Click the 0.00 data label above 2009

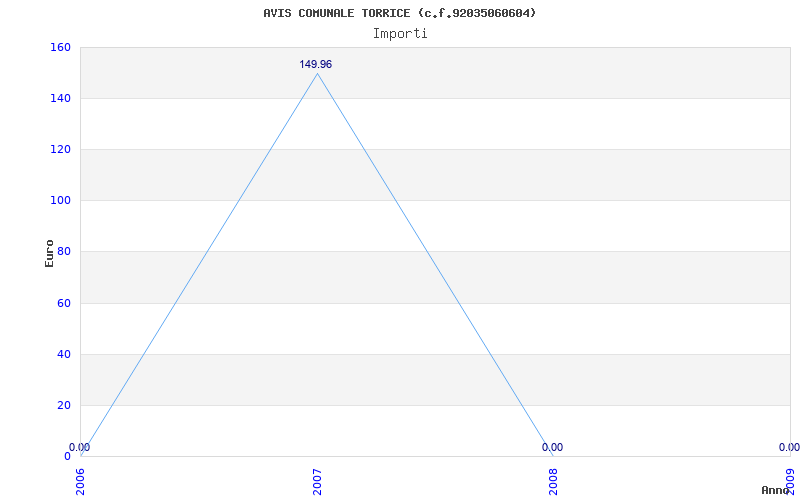(789, 447)
